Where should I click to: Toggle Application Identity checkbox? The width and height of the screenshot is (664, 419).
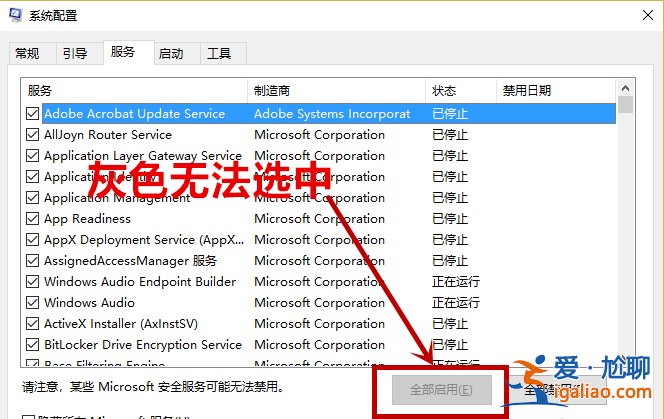(x=33, y=177)
